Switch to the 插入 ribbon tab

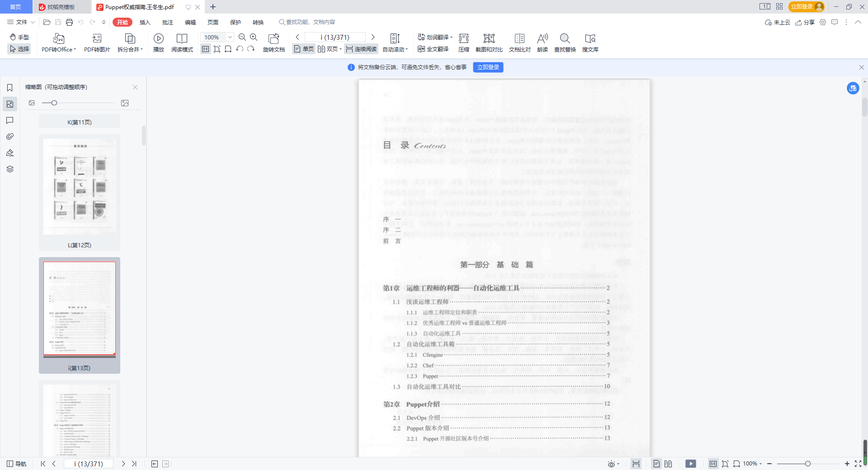tap(145, 22)
